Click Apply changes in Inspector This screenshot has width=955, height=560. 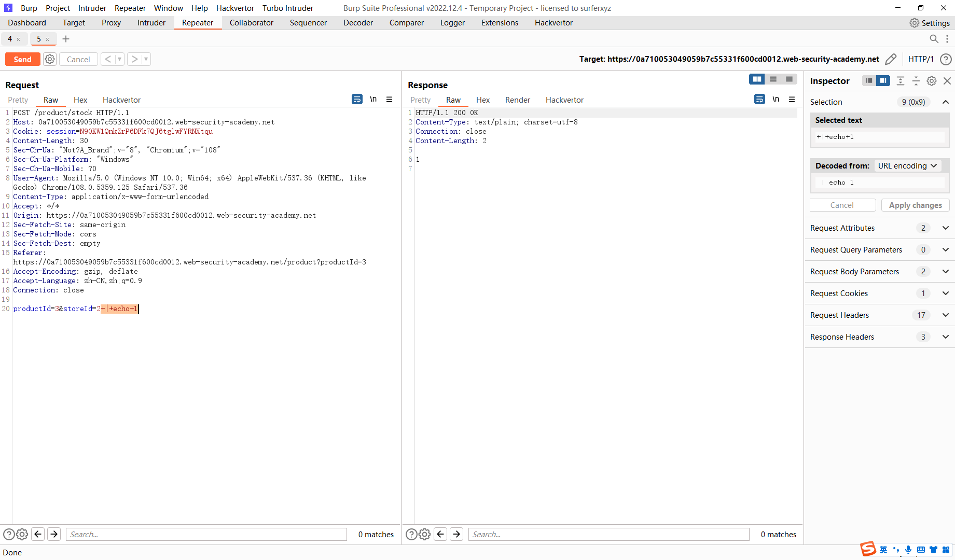pos(915,205)
